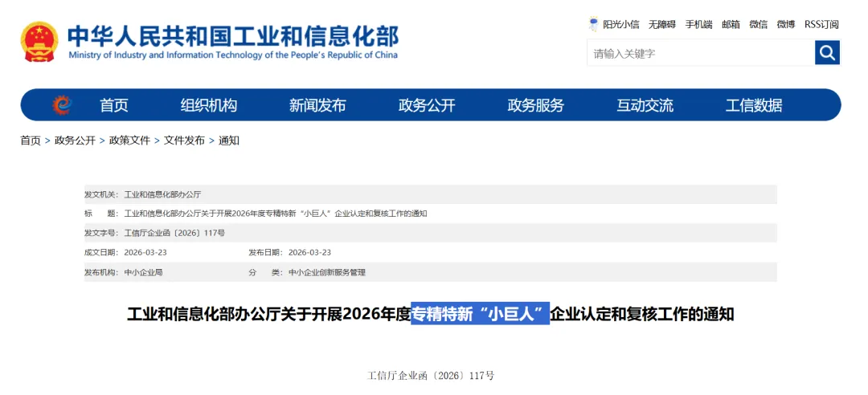The width and height of the screenshot is (868, 395).
Task: Open the 首页 navigation menu item
Action: (114, 105)
